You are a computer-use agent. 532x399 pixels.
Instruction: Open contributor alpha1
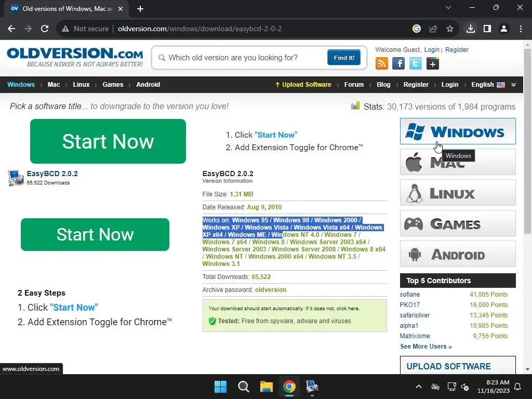tap(409, 326)
